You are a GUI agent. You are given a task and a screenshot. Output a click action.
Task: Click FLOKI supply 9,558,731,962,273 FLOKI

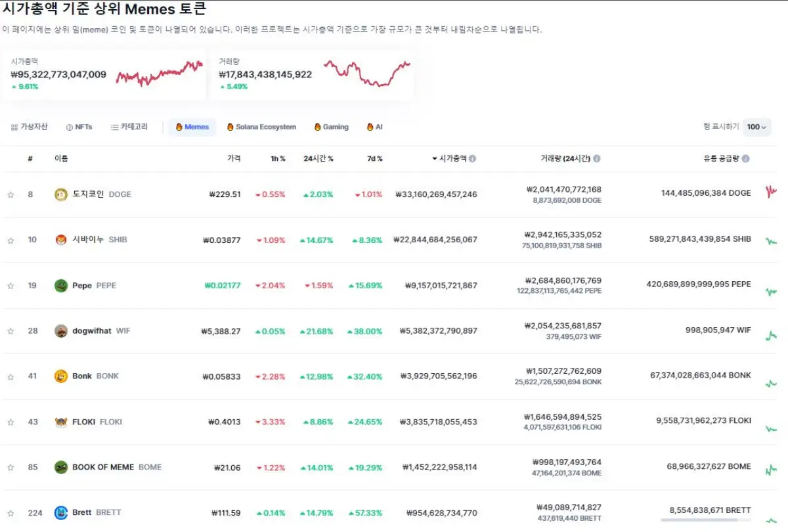pyautogui.click(x=703, y=421)
